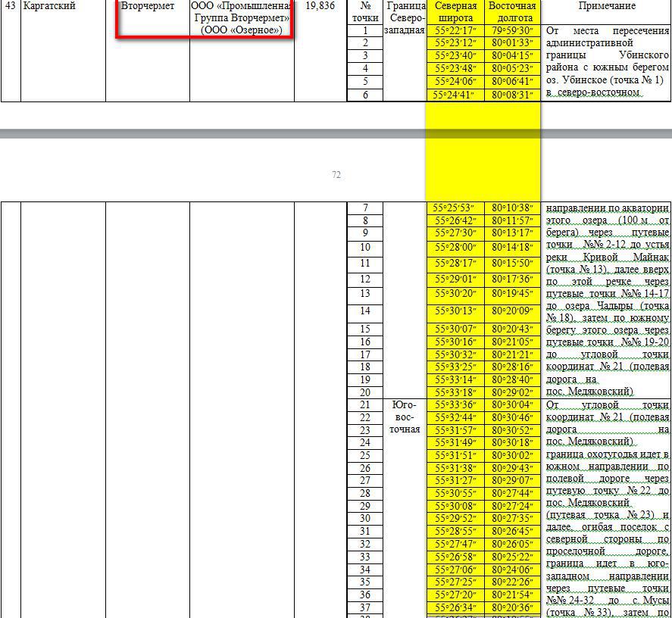
Task: Click the "№ точки" header cell
Action: (365, 11)
